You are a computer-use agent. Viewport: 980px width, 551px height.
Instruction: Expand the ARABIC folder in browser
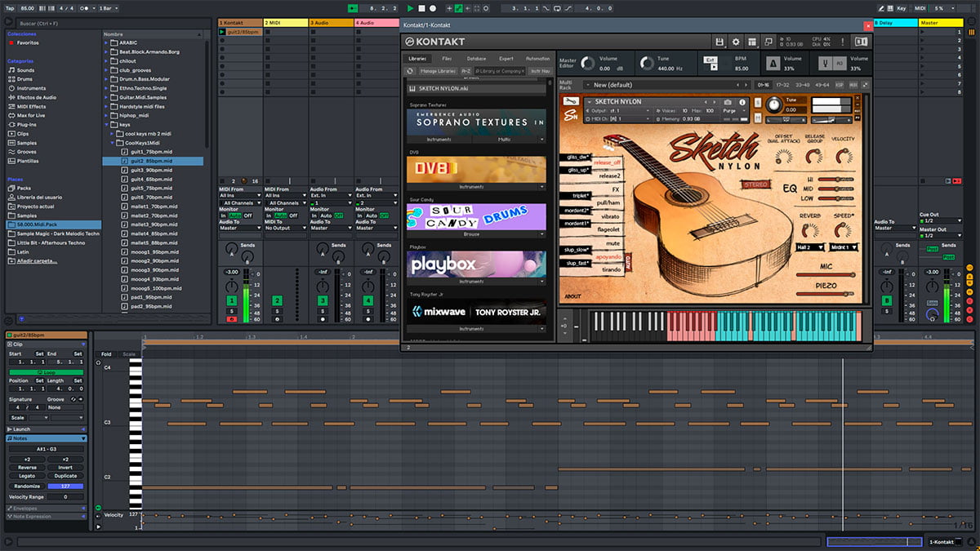(106, 42)
